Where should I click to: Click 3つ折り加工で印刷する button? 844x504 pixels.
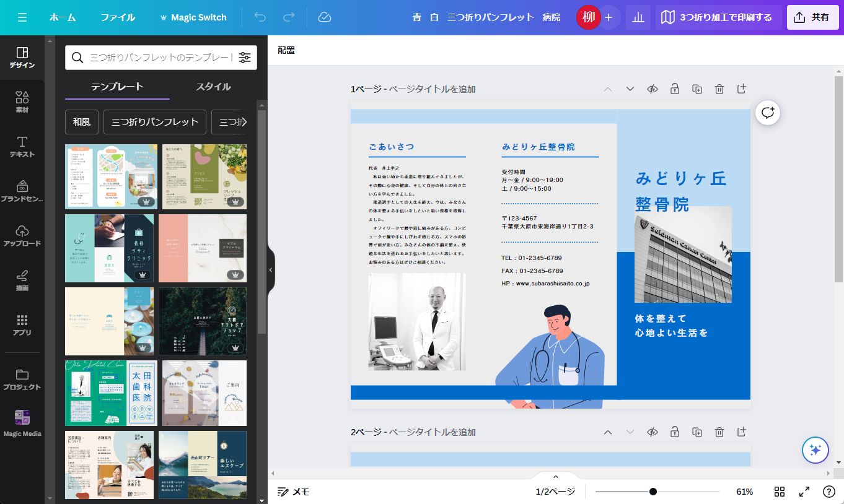(x=718, y=17)
